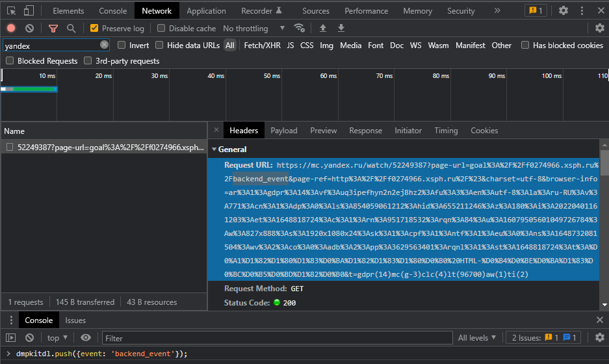This screenshot has width=609, height=364.
Task: Click the warning issues badge in tab bar
Action: point(536,10)
